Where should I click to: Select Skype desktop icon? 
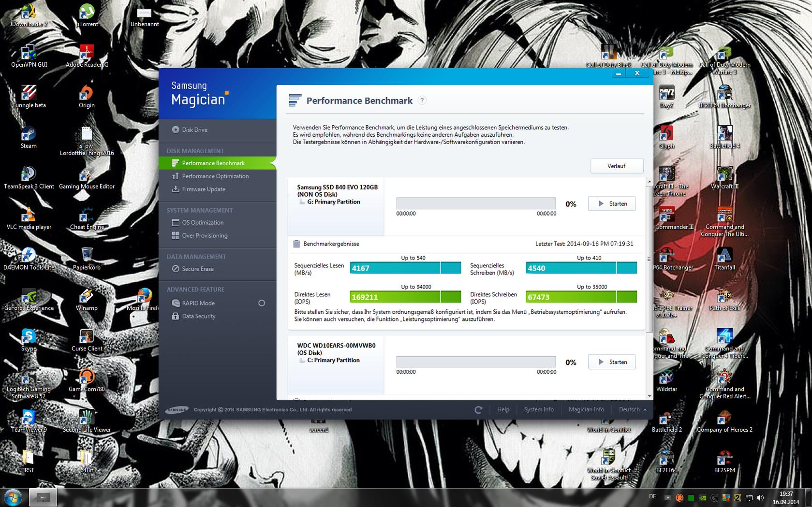(29, 340)
